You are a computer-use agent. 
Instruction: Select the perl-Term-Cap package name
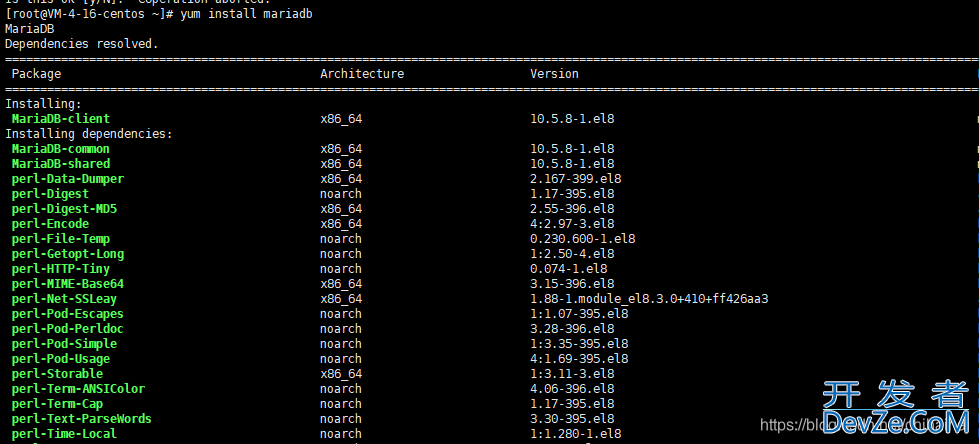(57, 403)
